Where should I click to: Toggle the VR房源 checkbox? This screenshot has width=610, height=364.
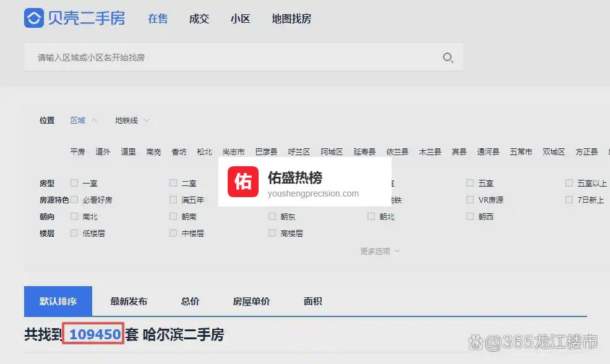point(470,200)
